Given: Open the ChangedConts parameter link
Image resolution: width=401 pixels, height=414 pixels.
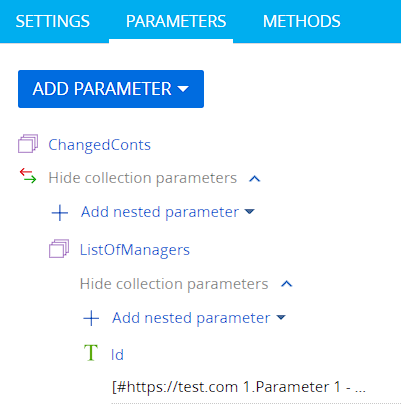Looking at the screenshot, I should coord(99,145).
